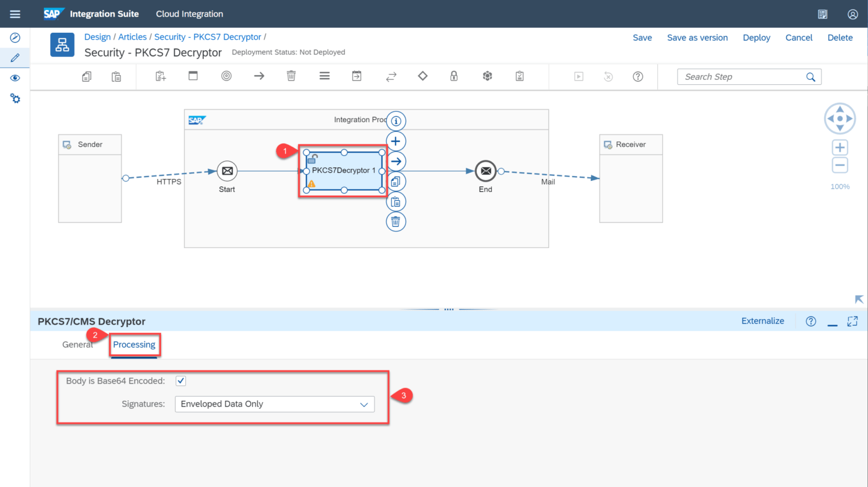Viewport: 868px width, 487px height.
Task: Click the Externalize button
Action: pyautogui.click(x=763, y=321)
